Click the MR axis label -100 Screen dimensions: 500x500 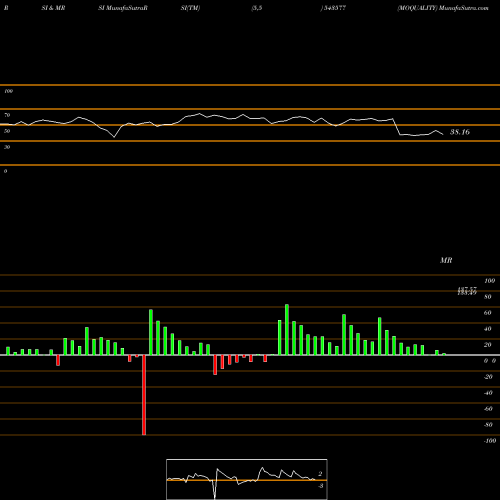[x=489, y=441]
